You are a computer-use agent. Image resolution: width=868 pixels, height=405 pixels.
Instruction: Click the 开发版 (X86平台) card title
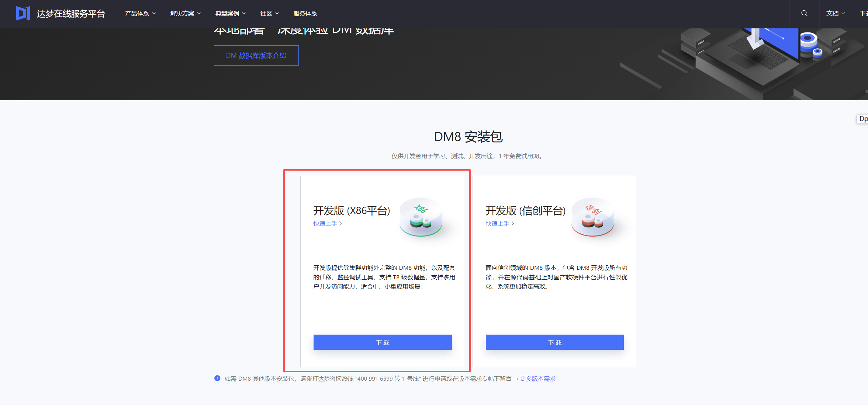[352, 210]
